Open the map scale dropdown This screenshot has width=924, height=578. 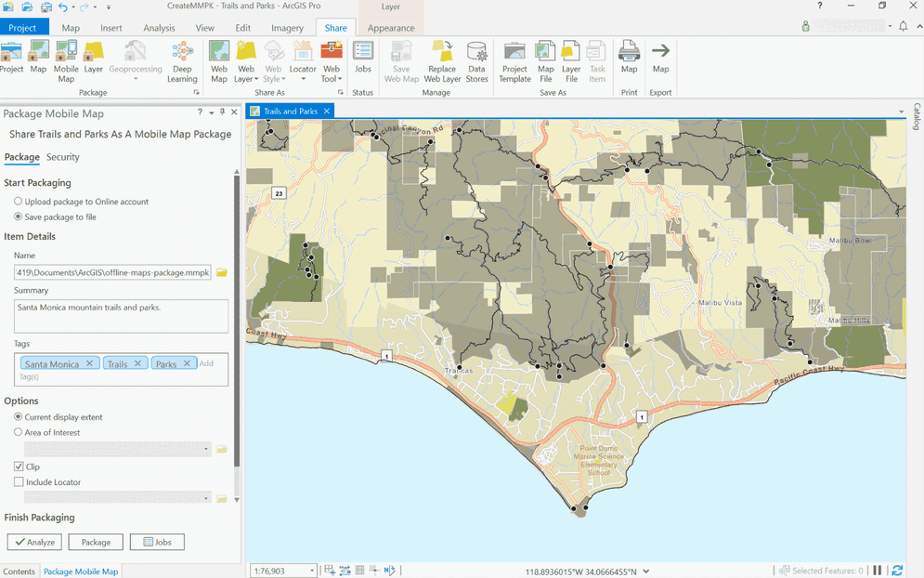312,571
